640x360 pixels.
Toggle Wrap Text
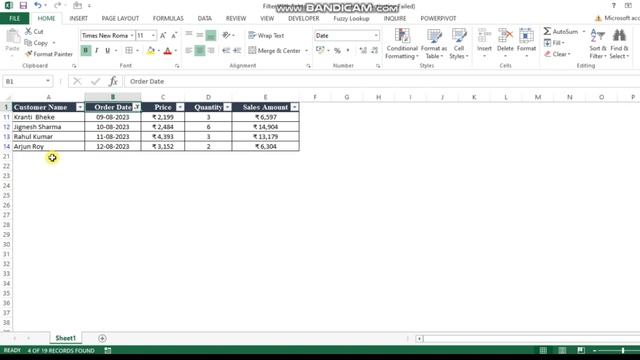266,36
